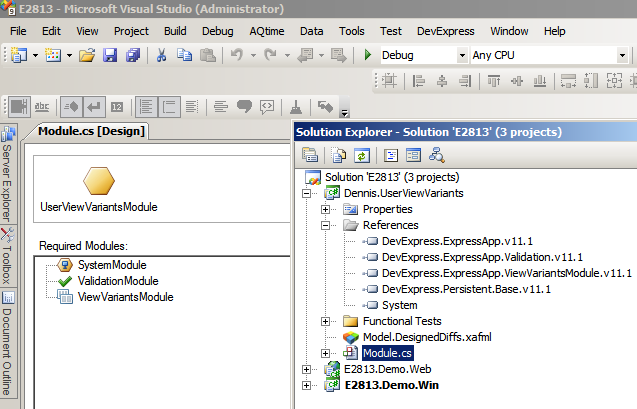Toggle the '12' numbering button in text toolbar
The image size is (637, 409).
(117, 107)
